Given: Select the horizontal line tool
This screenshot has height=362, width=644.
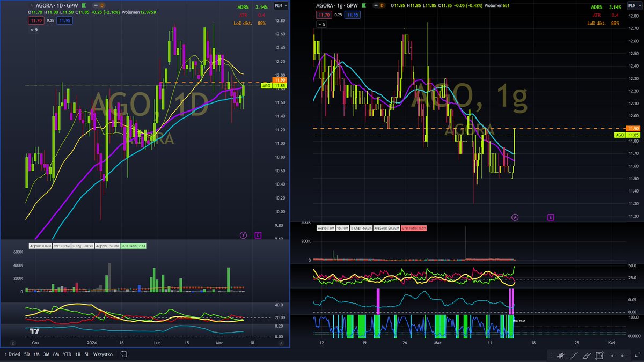Looking at the screenshot, I should pos(612,355).
